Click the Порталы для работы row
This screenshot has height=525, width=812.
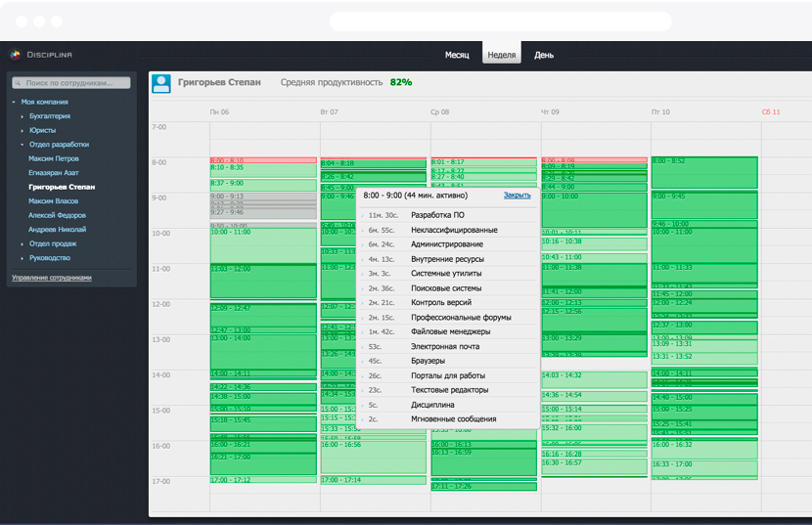click(448, 375)
